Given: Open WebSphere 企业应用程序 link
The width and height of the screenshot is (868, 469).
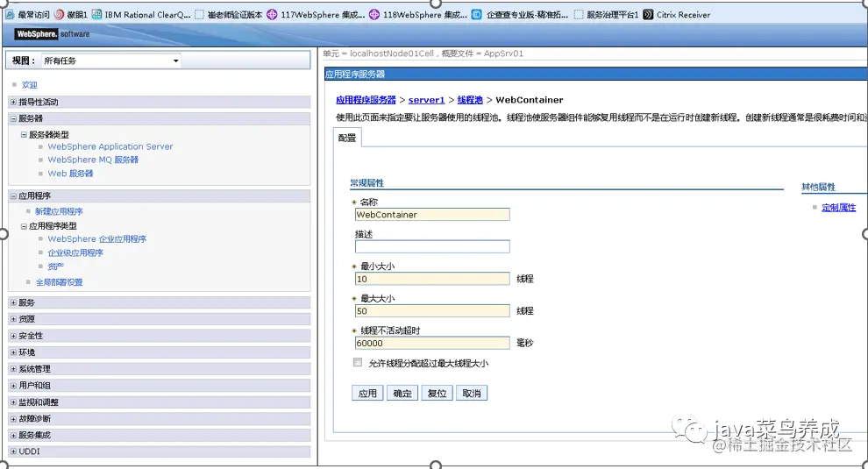Looking at the screenshot, I should click(x=96, y=239).
